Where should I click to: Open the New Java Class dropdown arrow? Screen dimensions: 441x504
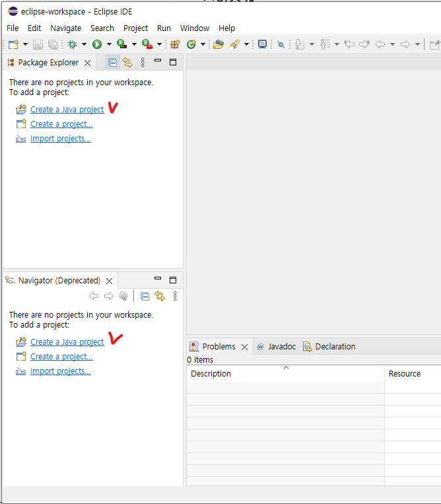(x=203, y=44)
